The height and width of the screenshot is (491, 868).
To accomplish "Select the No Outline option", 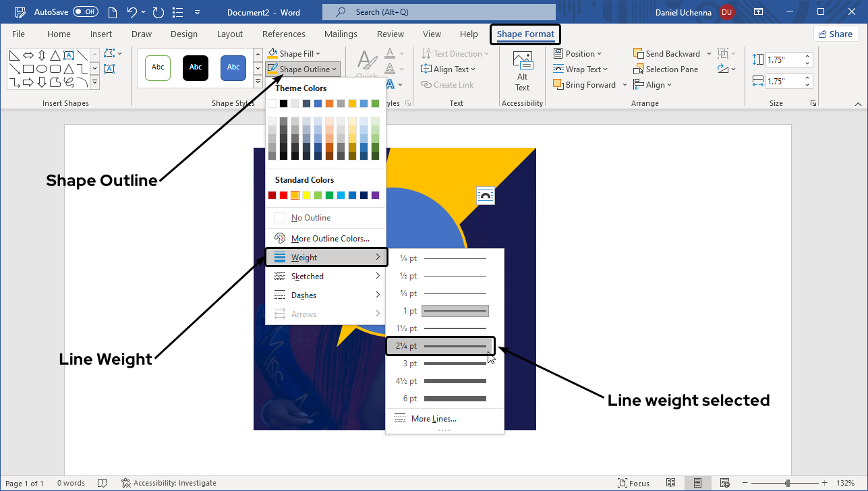I will [x=310, y=218].
